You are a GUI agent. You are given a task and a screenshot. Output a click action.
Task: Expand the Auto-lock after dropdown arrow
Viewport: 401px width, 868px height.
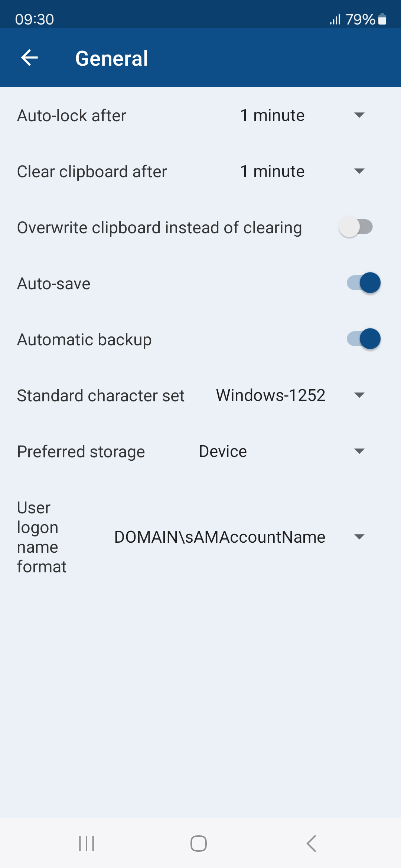pyautogui.click(x=359, y=115)
